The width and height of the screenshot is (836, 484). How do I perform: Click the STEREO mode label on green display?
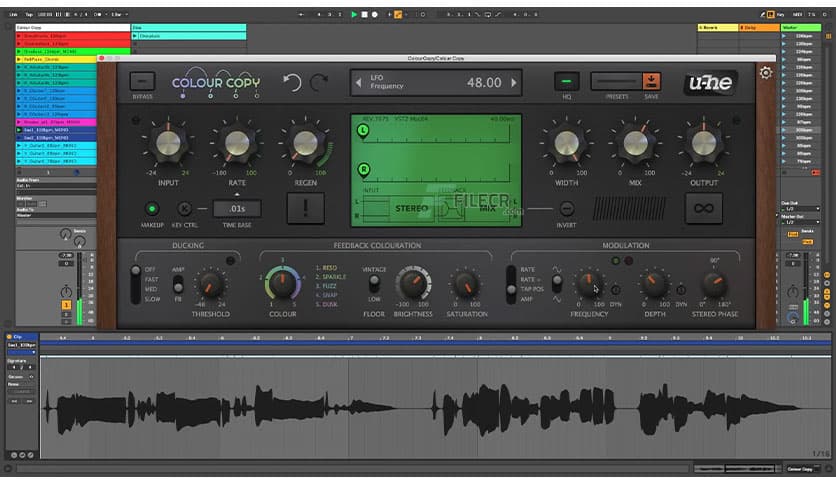coord(410,209)
